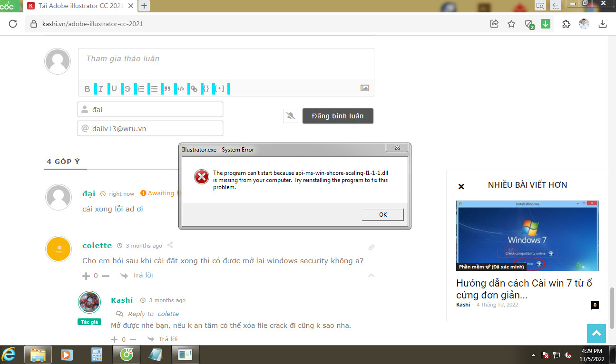Click the back-to-top arrow button

(x=596, y=333)
